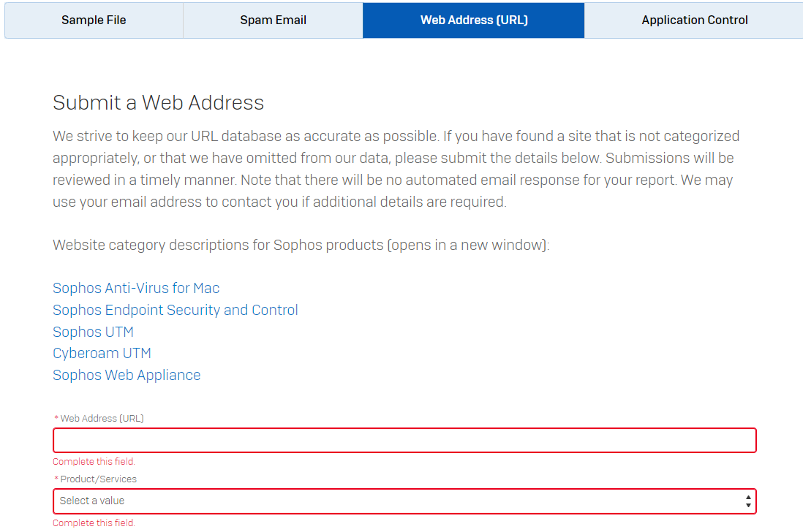Open Sophos Web Appliance link
The height and width of the screenshot is (532, 803).
click(x=127, y=375)
